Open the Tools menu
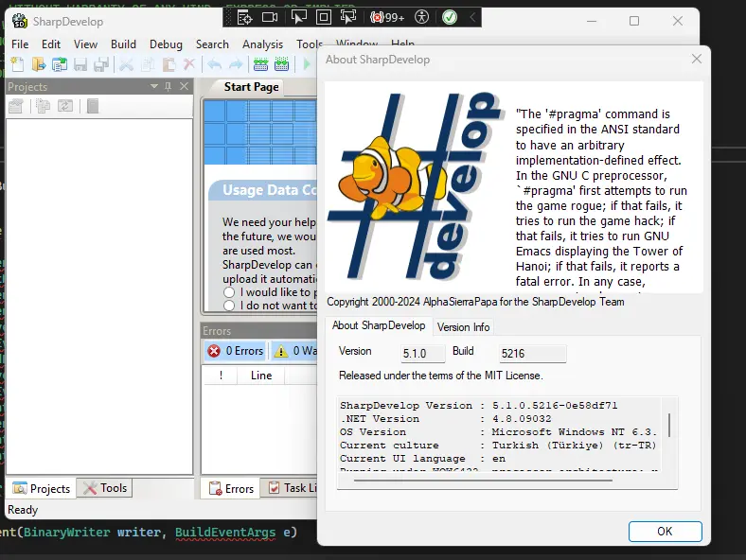 pyautogui.click(x=310, y=44)
